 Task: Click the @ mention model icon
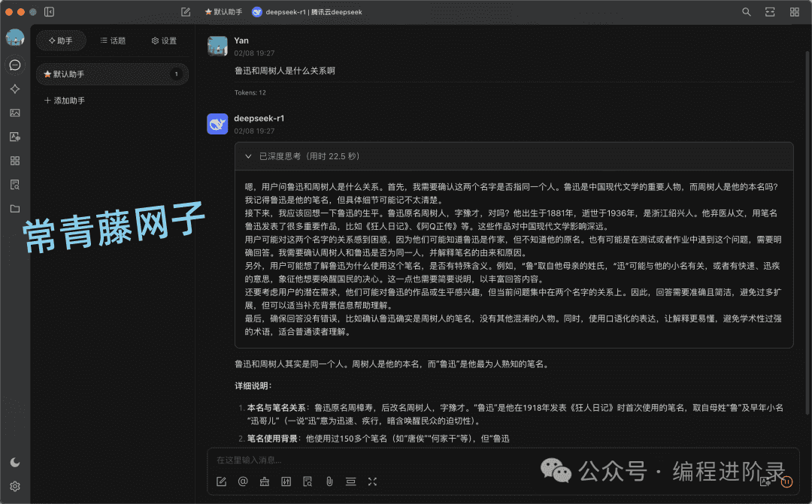243,481
